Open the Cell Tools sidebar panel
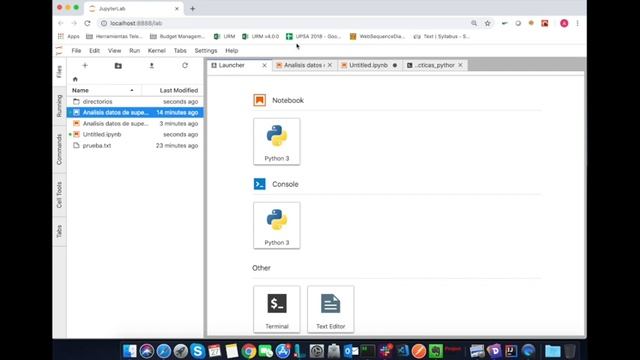The image size is (640, 360). pyautogui.click(x=59, y=195)
